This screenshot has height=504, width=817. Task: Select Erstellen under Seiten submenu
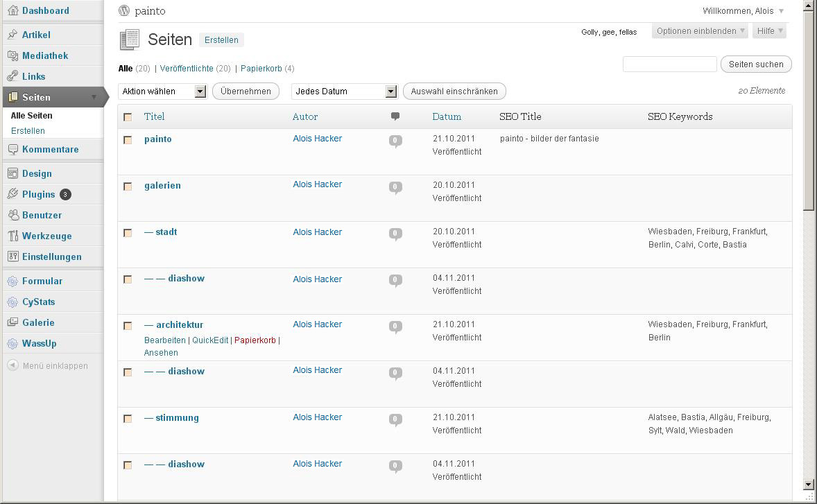(28, 131)
